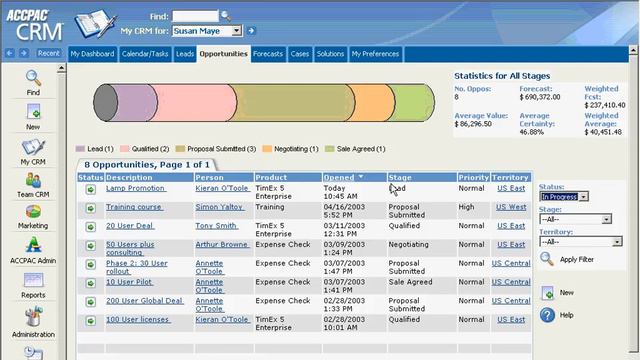Sort by the Opened column header
The image size is (640, 360).
point(339,178)
